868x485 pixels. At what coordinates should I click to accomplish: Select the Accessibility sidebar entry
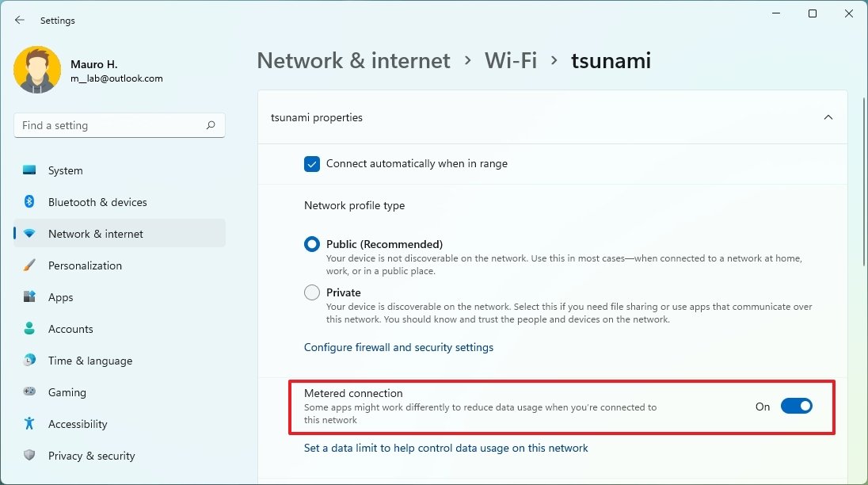point(29,424)
